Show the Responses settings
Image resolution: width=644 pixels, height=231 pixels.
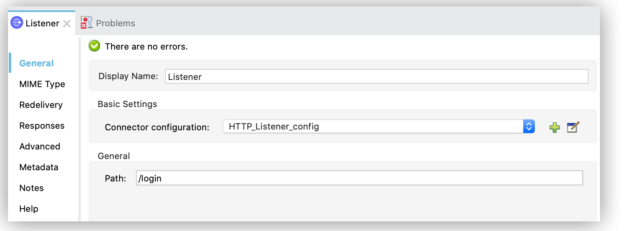tap(42, 125)
